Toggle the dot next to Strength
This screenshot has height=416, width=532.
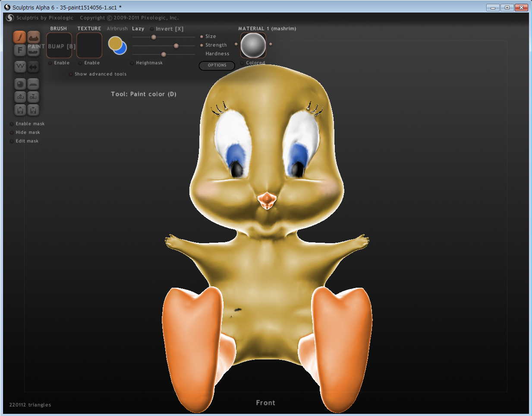[x=201, y=45]
